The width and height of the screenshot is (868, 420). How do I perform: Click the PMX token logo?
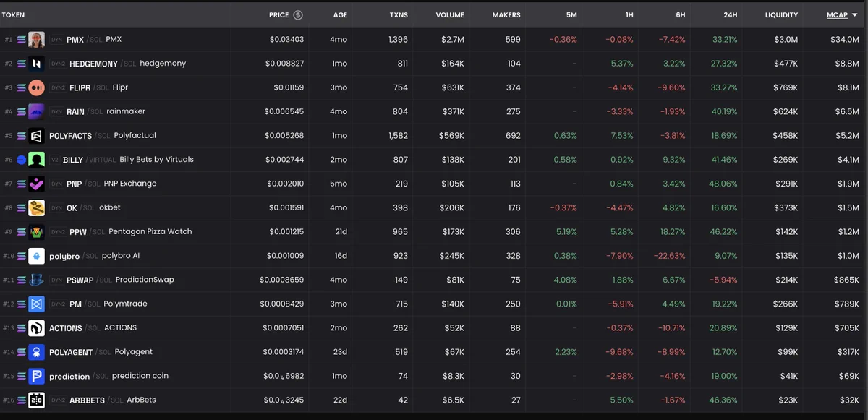[x=36, y=40]
